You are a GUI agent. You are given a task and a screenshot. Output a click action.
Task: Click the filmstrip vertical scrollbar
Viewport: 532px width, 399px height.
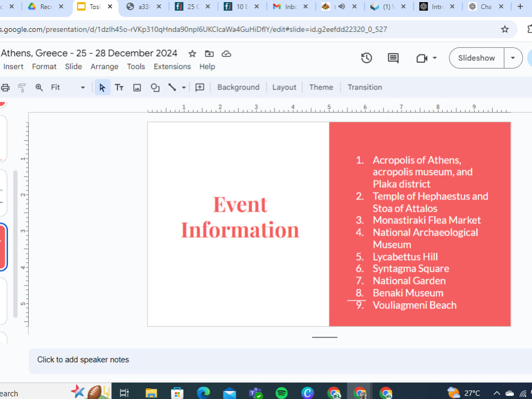click(15, 244)
